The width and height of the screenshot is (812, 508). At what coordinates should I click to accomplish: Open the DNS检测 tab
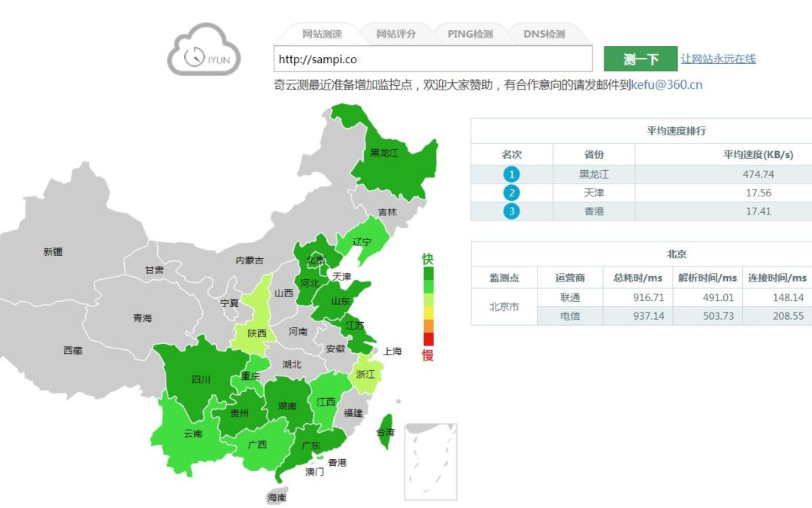pyautogui.click(x=544, y=34)
